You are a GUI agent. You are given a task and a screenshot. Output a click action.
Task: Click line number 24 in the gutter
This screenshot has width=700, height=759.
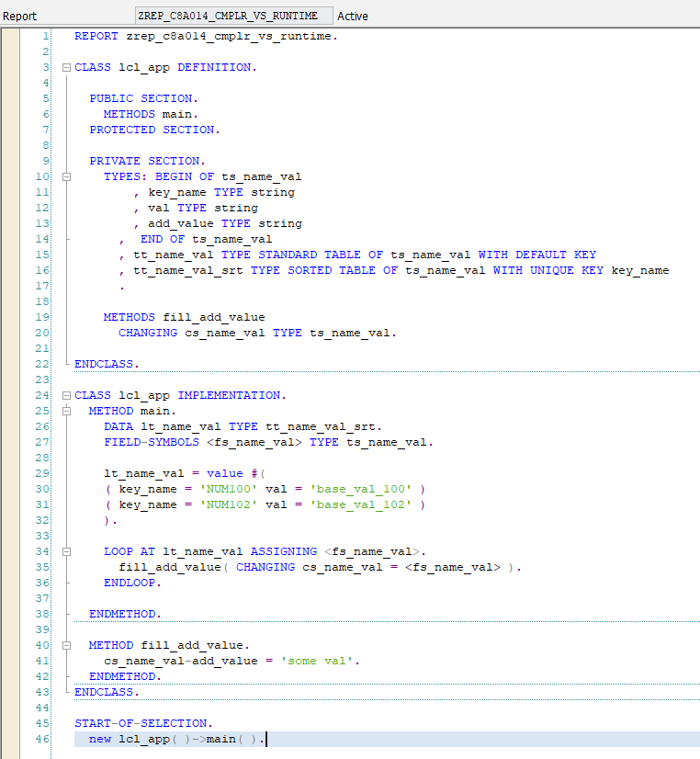pos(42,395)
